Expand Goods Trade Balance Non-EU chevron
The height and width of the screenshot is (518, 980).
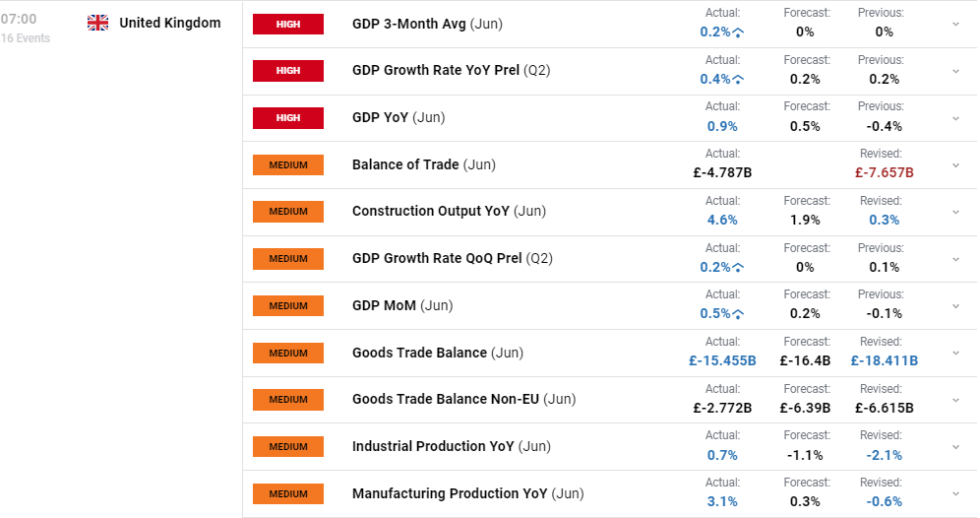coord(955,400)
